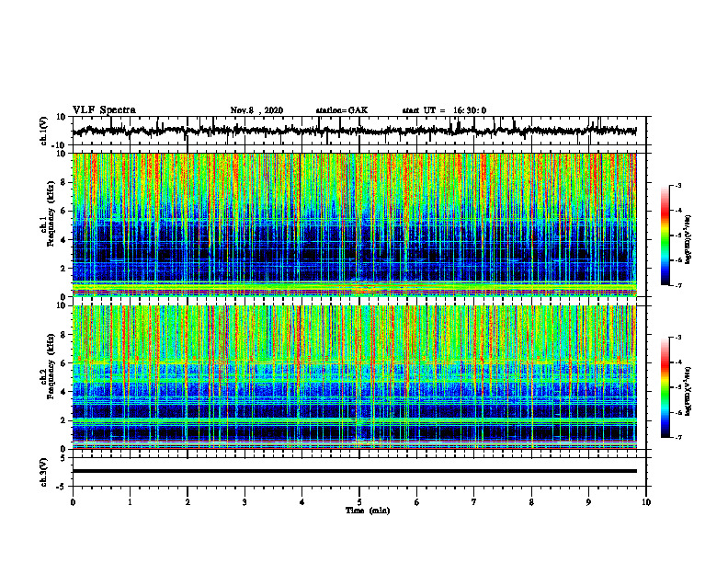Image resolution: width=728 pixels, height=563 pixels.
Task: Click the "2" kHz tick of ch.1 spectrogram
Action: tap(64, 269)
